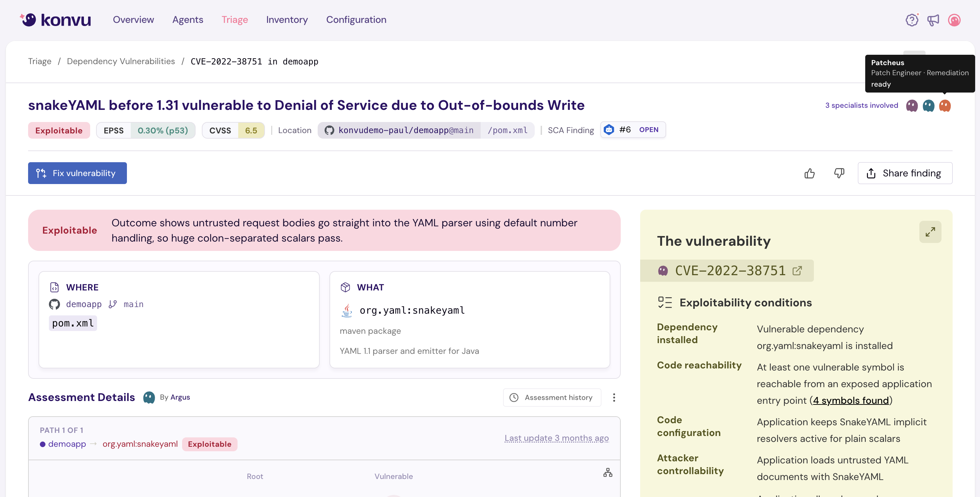Click the Attacker controllability condition label
The image size is (980, 497).
pyautogui.click(x=690, y=464)
